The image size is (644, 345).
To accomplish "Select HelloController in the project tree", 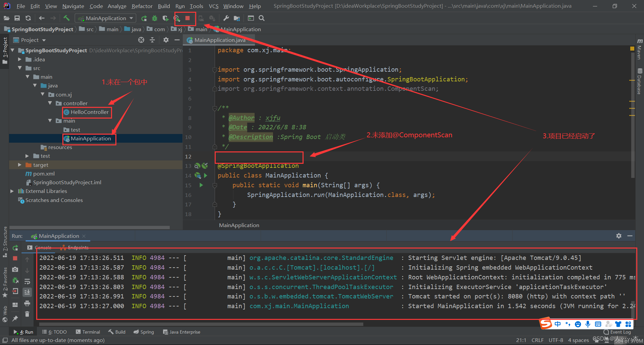I will pos(90,112).
